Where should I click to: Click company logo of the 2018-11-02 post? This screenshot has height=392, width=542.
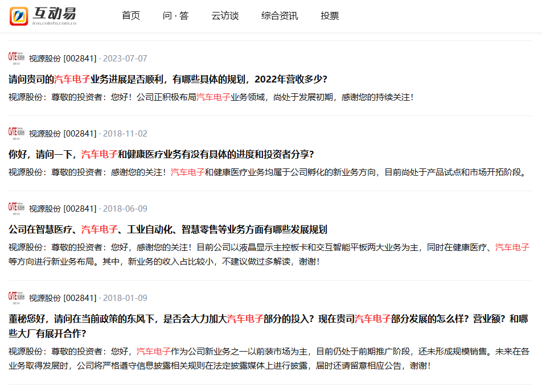tap(17, 133)
